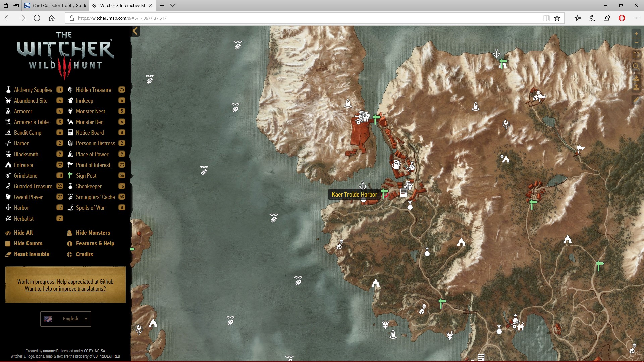Click the innkeep mug marker in Kaer Trolde
Viewport: 644px width, 362px height.
click(x=396, y=165)
